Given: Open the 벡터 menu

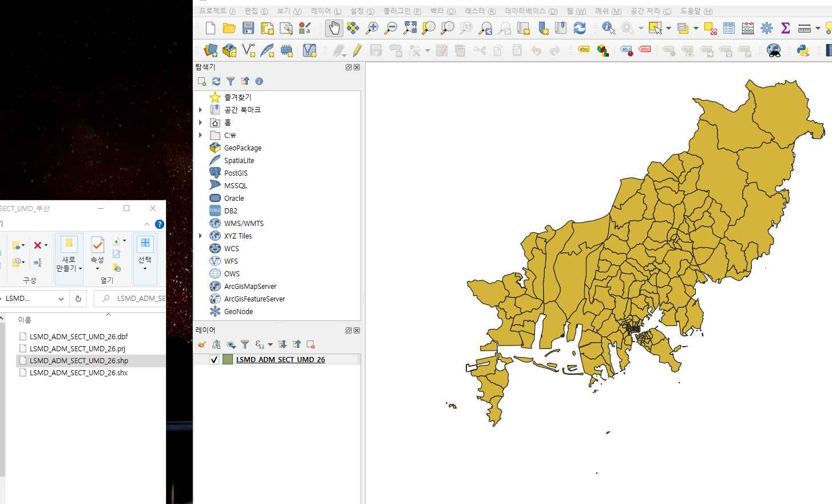Looking at the screenshot, I should (443, 11).
